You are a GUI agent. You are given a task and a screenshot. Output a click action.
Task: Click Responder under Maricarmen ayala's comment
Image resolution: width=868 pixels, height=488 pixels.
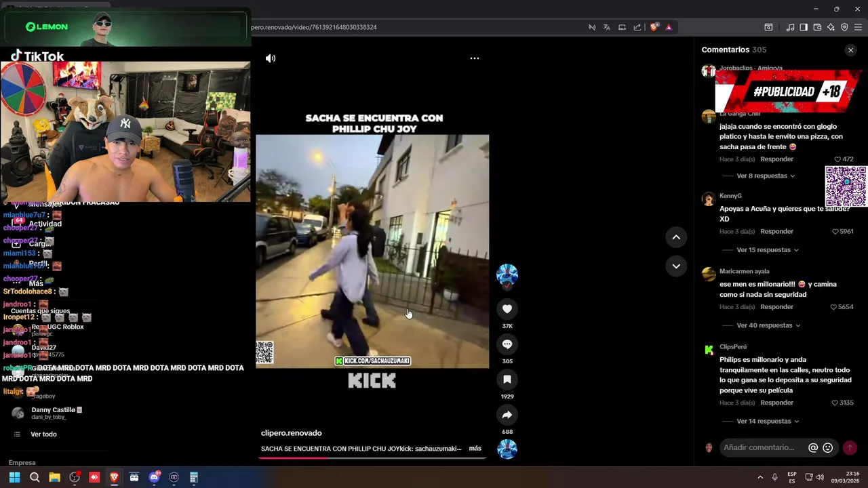coord(776,307)
